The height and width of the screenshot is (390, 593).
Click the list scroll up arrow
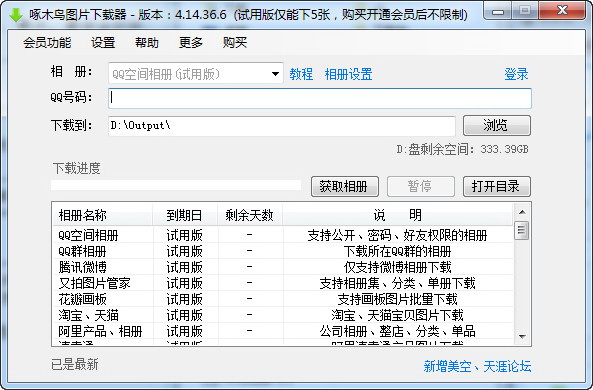point(522,212)
